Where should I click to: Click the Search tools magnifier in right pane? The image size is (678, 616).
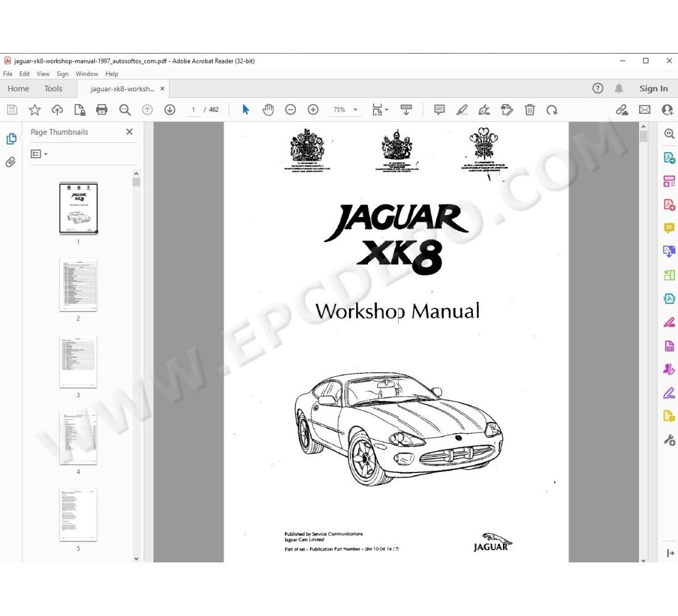pos(669,134)
